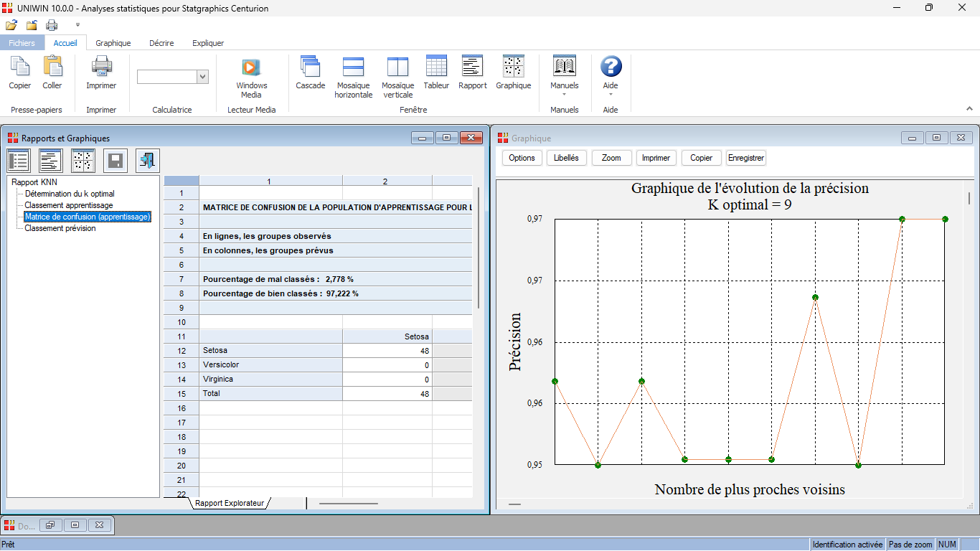
Task: Click the Copier button in the Graphique window
Action: tap(702, 158)
